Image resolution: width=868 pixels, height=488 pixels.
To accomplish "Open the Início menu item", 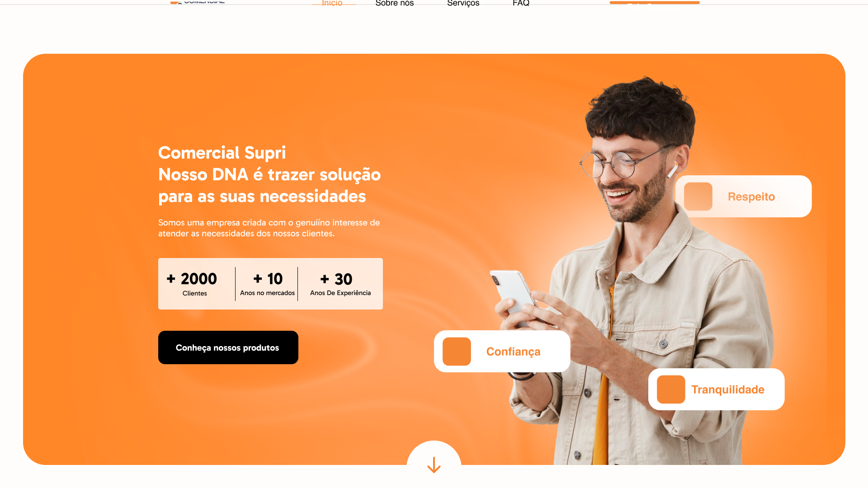I will (332, 3).
